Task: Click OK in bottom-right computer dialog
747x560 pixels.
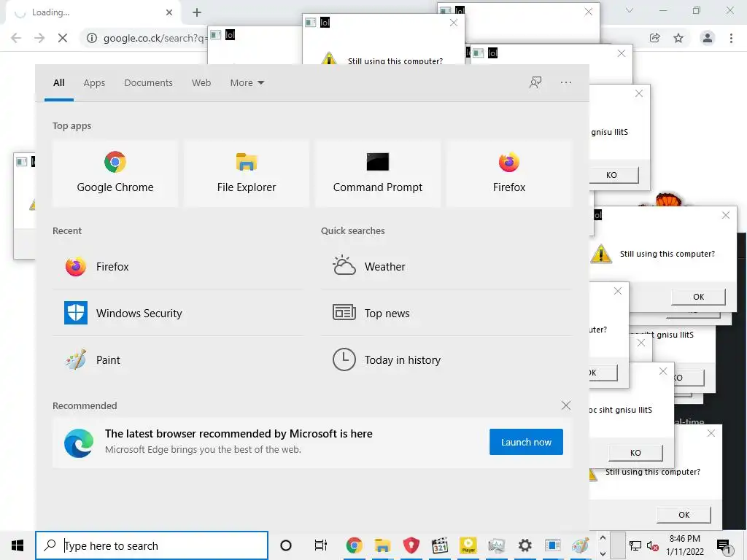Action: click(684, 515)
